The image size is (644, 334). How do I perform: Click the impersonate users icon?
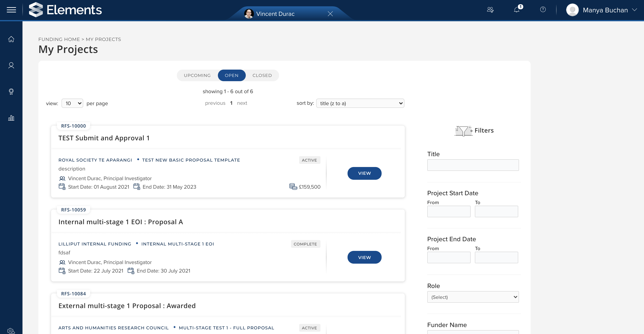[x=490, y=10]
